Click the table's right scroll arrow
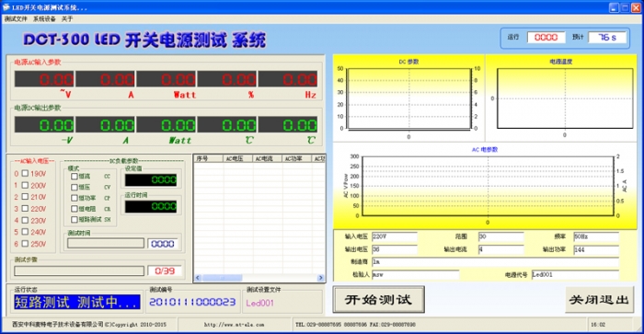The height and width of the screenshot is (334, 644). tap(320, 278)
